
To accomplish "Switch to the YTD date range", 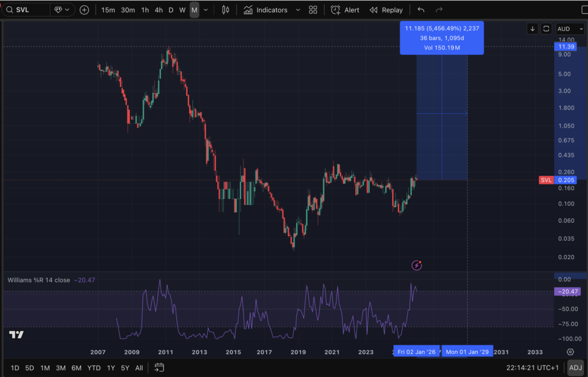I will (x=94, y=367).
